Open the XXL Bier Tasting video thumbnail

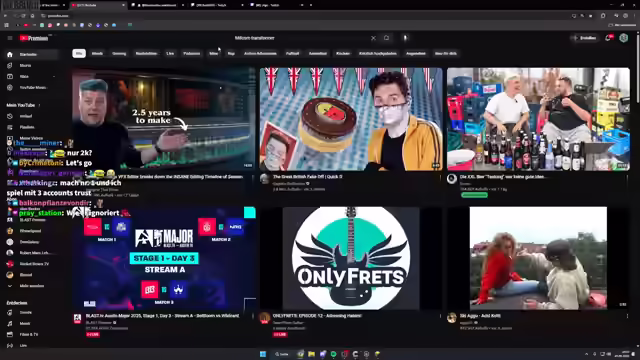[538, 119]
